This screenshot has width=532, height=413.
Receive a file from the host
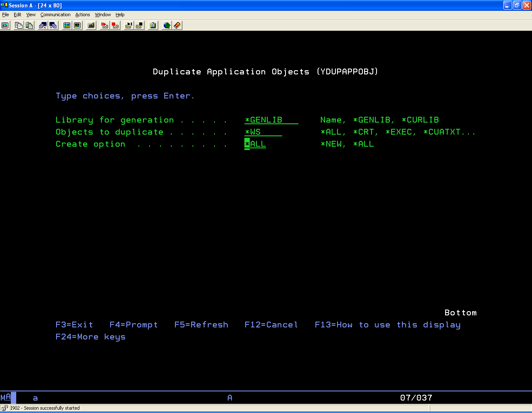click(x=54, y=25)
